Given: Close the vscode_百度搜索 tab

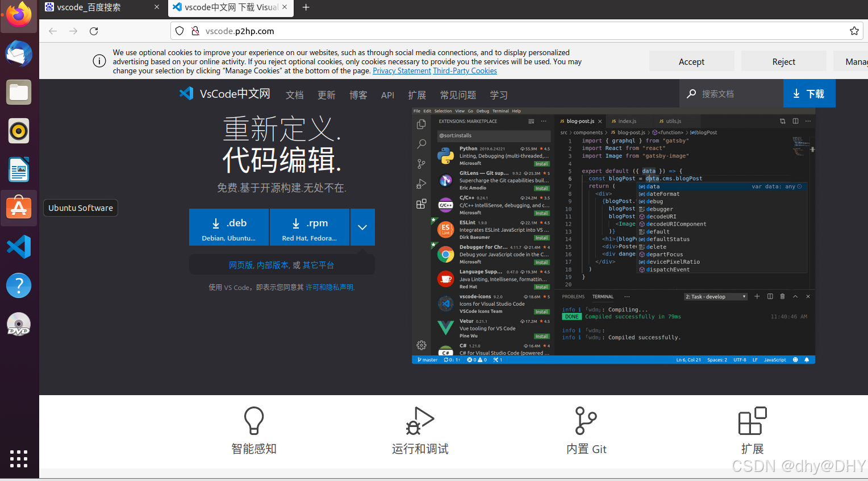Looking at the screenshot, I should pyautogui.click(x=157, y=7).
